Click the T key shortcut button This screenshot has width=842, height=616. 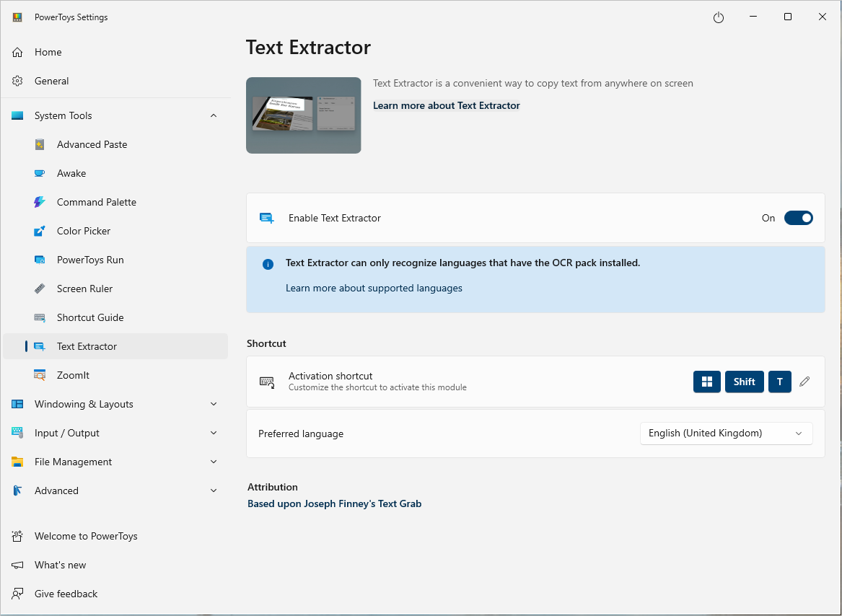click(780, 382)
